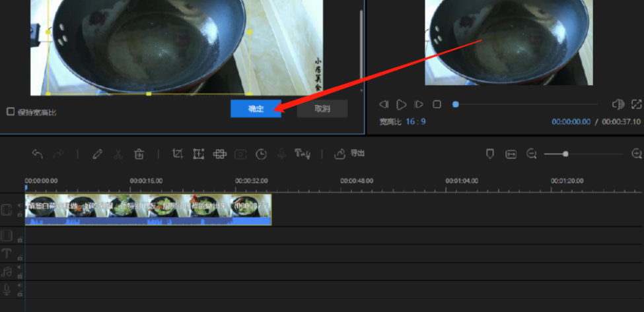Screen dimensions: 644x312
Task: Mute the first video track
Action: point(19,206)
